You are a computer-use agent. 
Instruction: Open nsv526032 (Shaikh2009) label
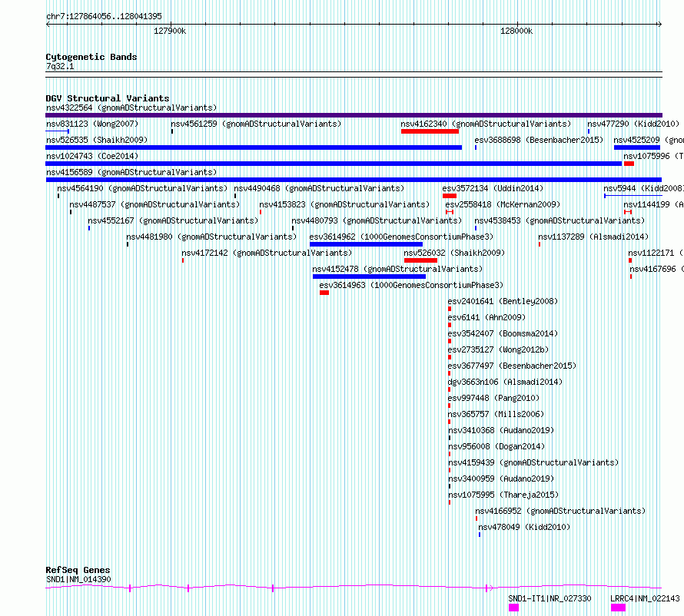pos(454,253)
